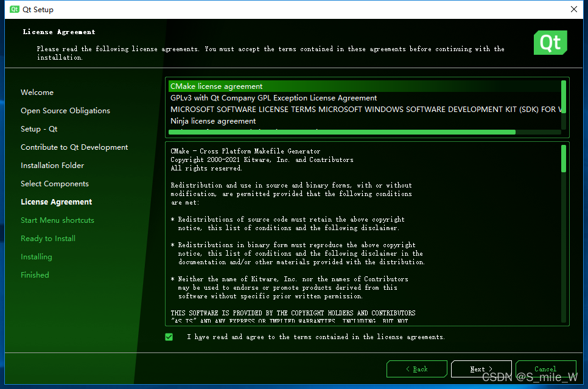
Task: Open the Installation Folder step
Action: click(x=52, y=166)
